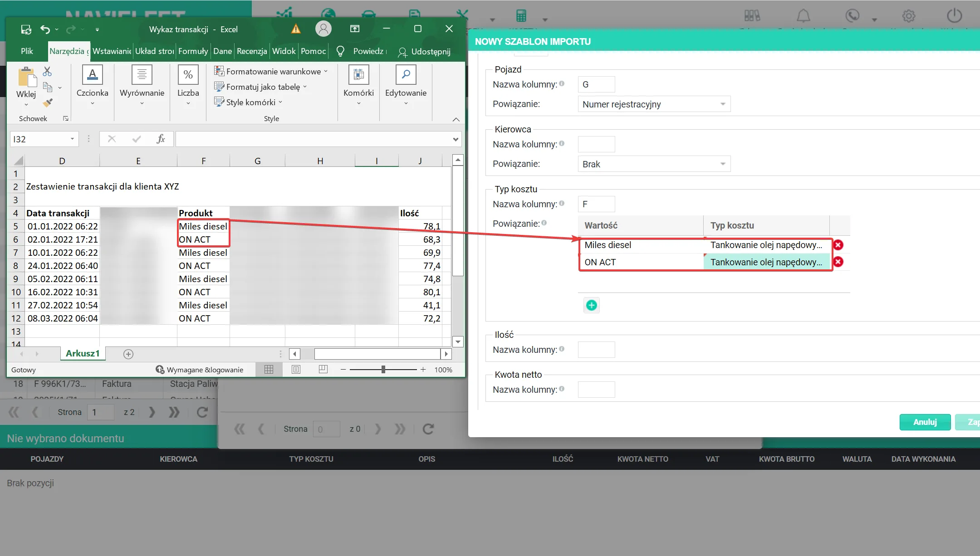Switch to Dane ribbon tab
The height and width of the screenshot is (556, 980).
(x=222, y=51)
